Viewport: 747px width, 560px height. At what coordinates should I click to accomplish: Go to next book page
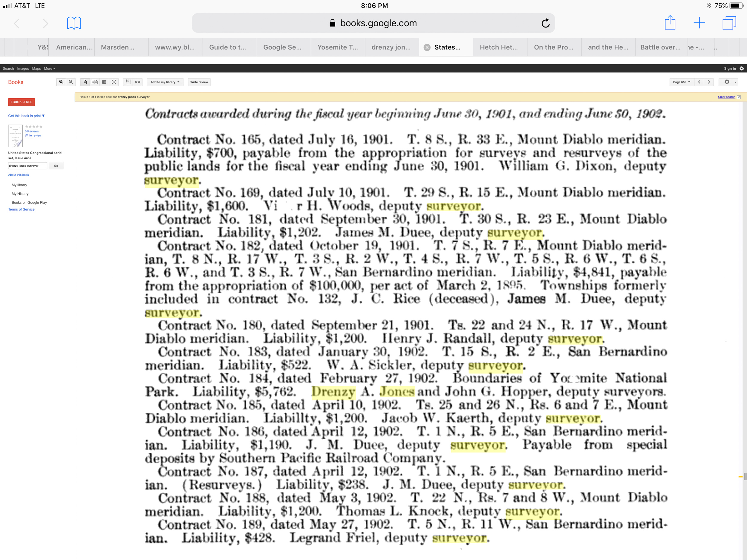pos(709,82)
